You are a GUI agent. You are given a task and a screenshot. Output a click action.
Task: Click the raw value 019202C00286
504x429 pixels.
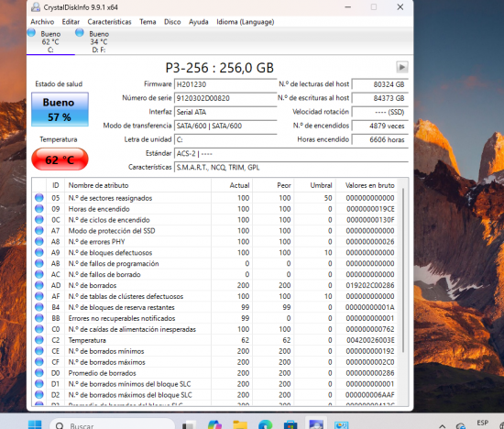click(370, 285)
